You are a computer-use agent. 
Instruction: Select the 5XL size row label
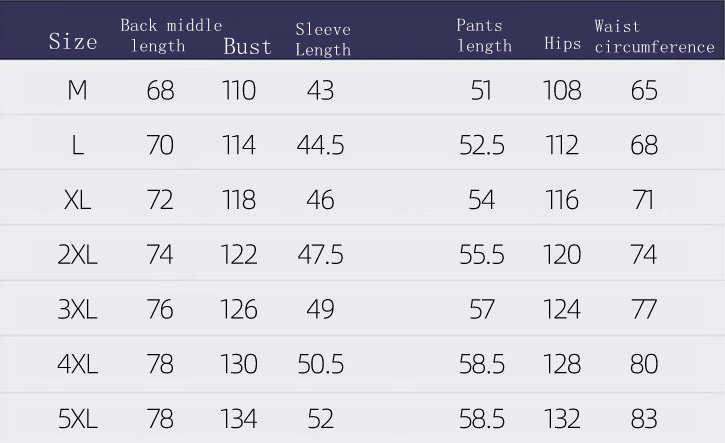coord(77,419)
